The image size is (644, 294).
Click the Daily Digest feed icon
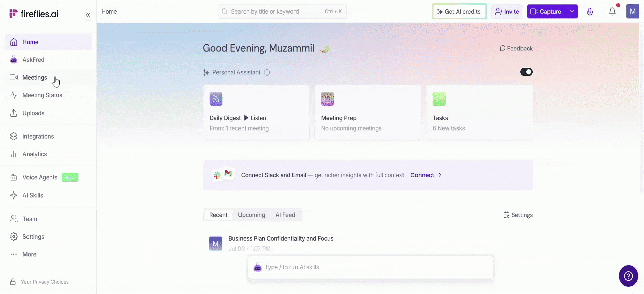coord(216,99)
